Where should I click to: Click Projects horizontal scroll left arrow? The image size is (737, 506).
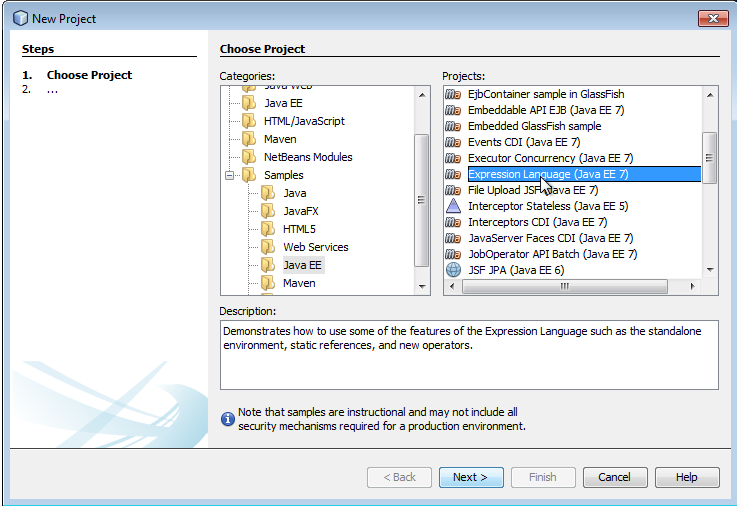pos(452,286)
